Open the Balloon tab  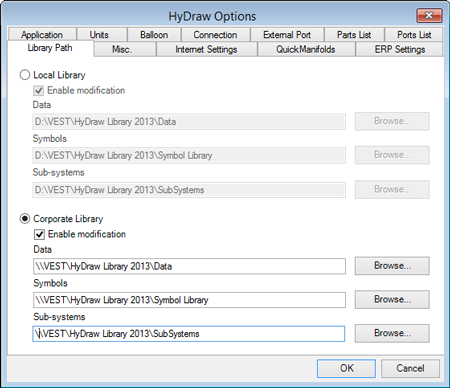[x=154, y=35]
